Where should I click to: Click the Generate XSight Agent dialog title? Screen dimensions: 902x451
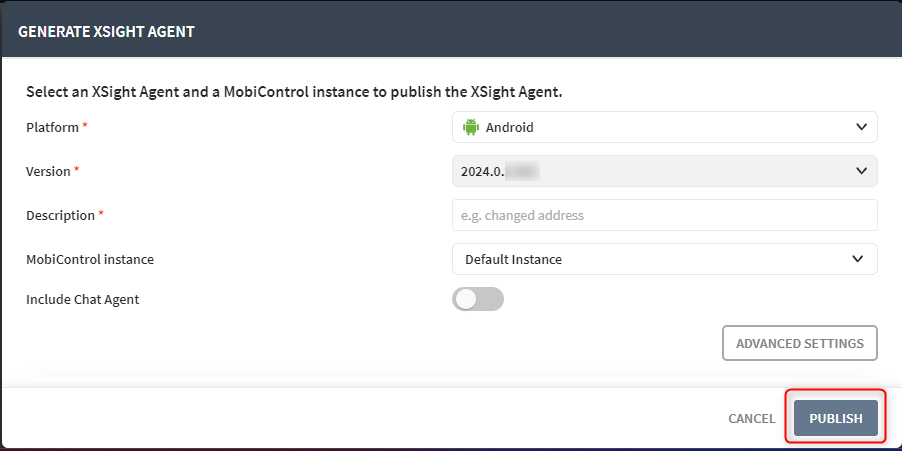106,31
